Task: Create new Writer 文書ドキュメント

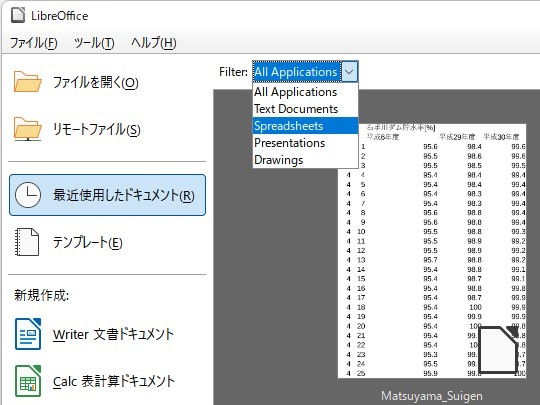Action: [x=113, y=334]
